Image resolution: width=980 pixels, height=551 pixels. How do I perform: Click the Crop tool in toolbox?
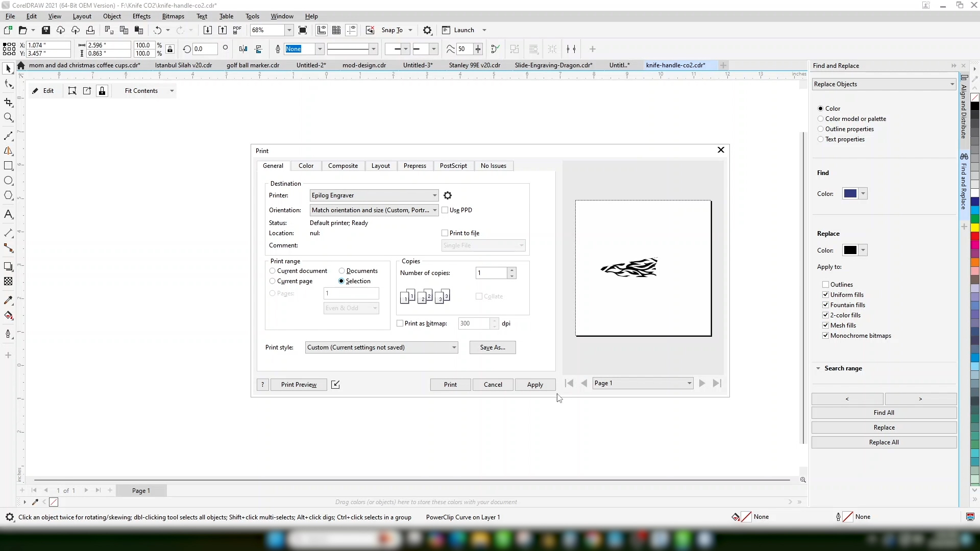click(x=8, y=102)
